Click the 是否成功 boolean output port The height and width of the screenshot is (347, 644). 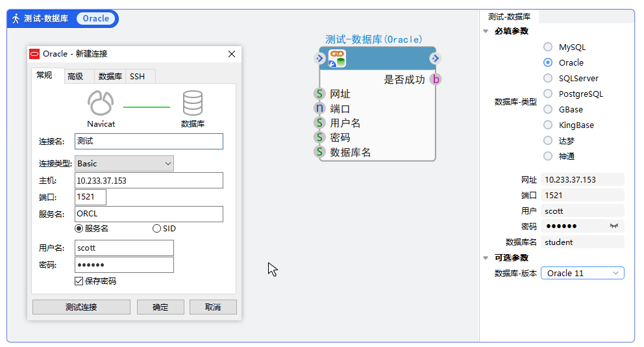click(x=436, y=79)
